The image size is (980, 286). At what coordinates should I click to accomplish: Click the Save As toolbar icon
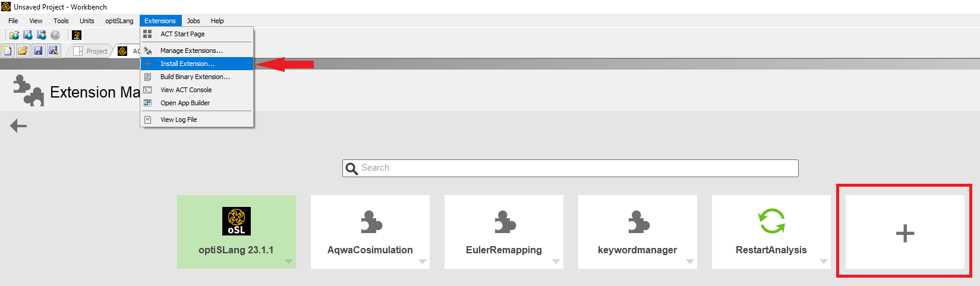(53, 51)
